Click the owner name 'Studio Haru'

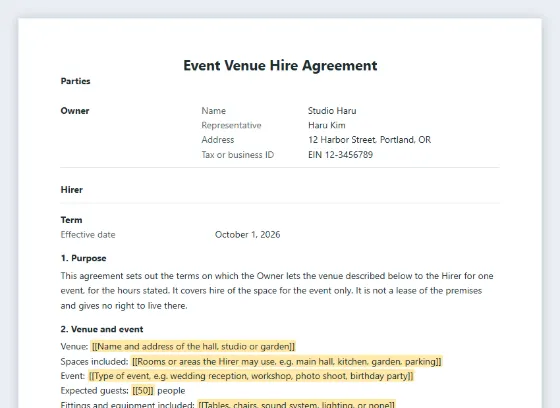(332, 111)
